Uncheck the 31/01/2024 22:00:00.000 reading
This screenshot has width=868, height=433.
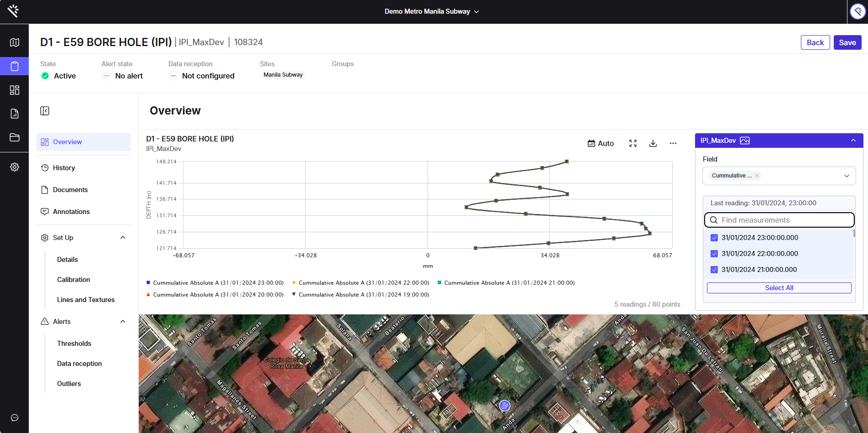(714, 254)
